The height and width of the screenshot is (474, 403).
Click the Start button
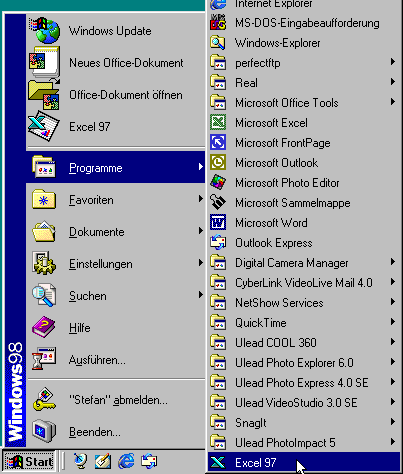(x=29, y=462)
